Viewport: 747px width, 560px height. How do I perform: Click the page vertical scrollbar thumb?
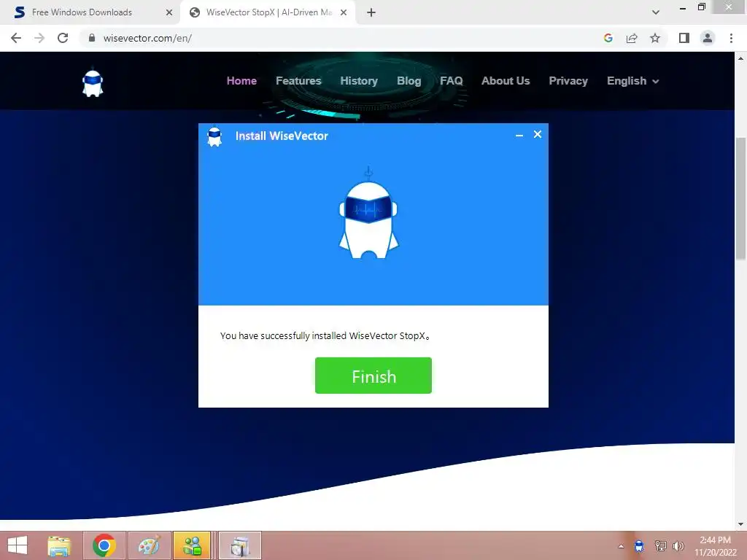point(740,198)
